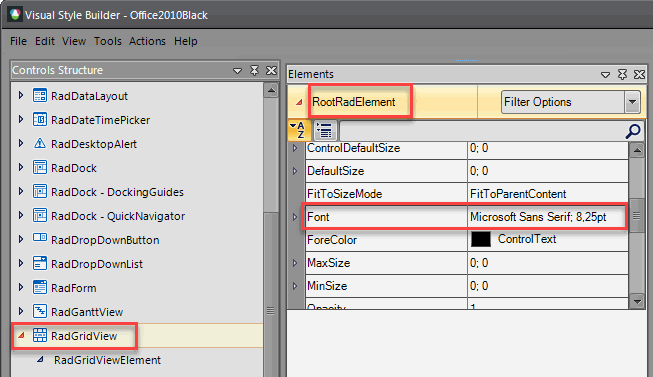Expand the RadDesktopAlert node
Viewport: 653px width, 377px height.
click(x=21, y=143)
